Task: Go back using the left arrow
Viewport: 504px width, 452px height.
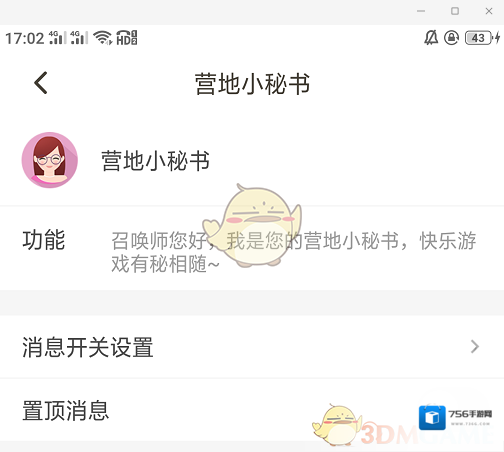Action: click(x=41, y=83)
